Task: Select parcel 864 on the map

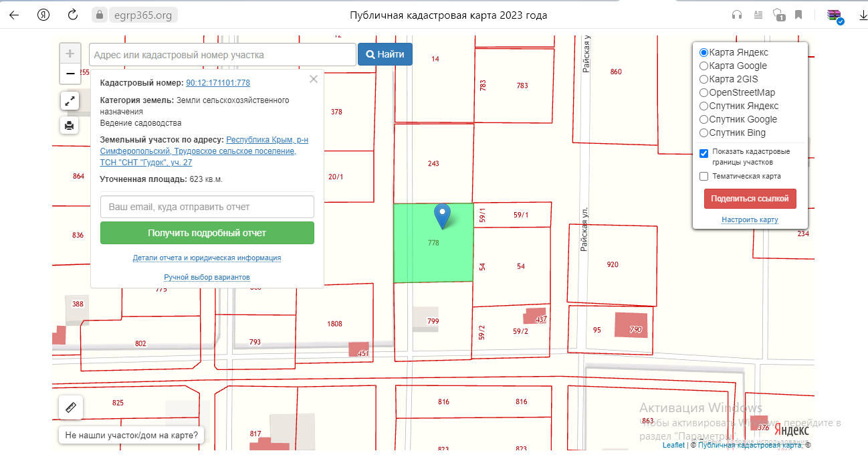Action: point(78,176)
